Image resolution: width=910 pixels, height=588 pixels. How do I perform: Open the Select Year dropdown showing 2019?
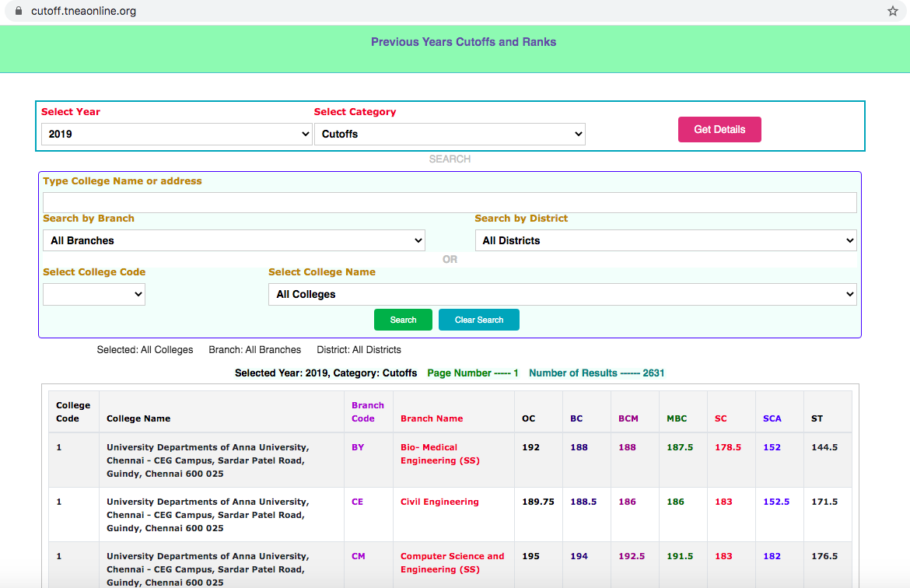(x=177, y=134)
